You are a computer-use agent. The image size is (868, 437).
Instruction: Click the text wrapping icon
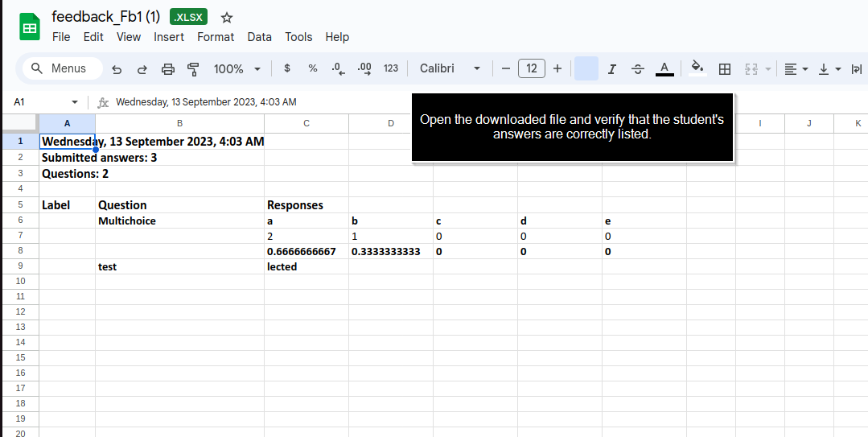857,68
